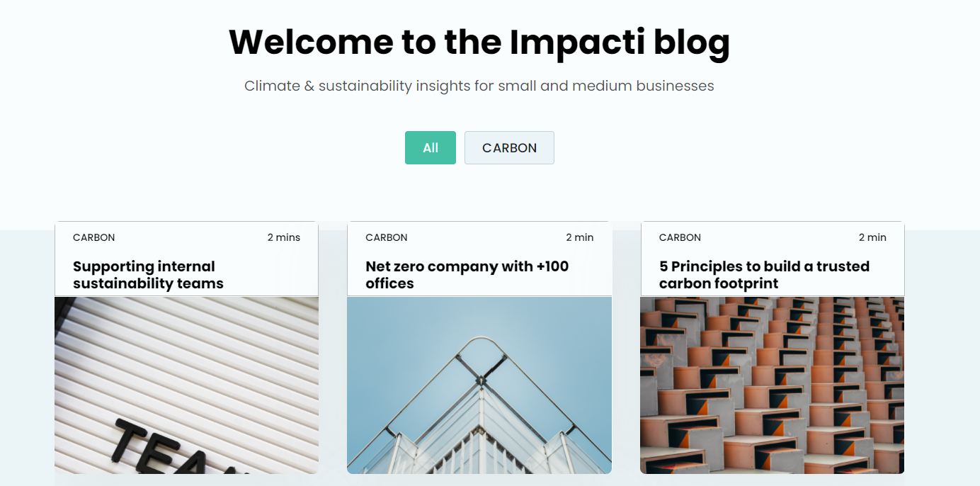Select the rightmost article card
Screen dimensions: 980x486
pyautogui.click(x=772, y=347)
